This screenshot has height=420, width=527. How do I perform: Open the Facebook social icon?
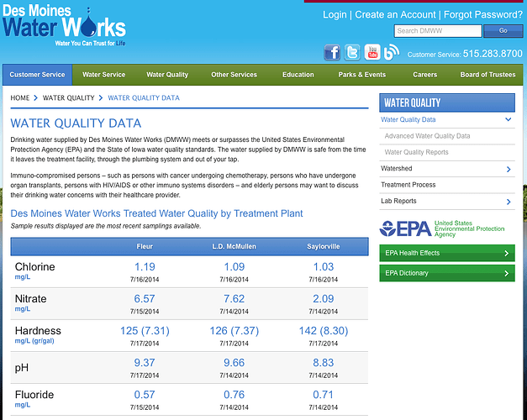[x=332, y=52]
